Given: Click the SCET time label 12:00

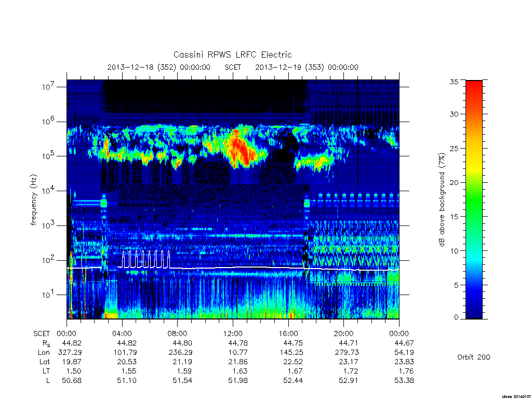Looking at the screenshot, I should pyautogui.click(x=233, y=334).
